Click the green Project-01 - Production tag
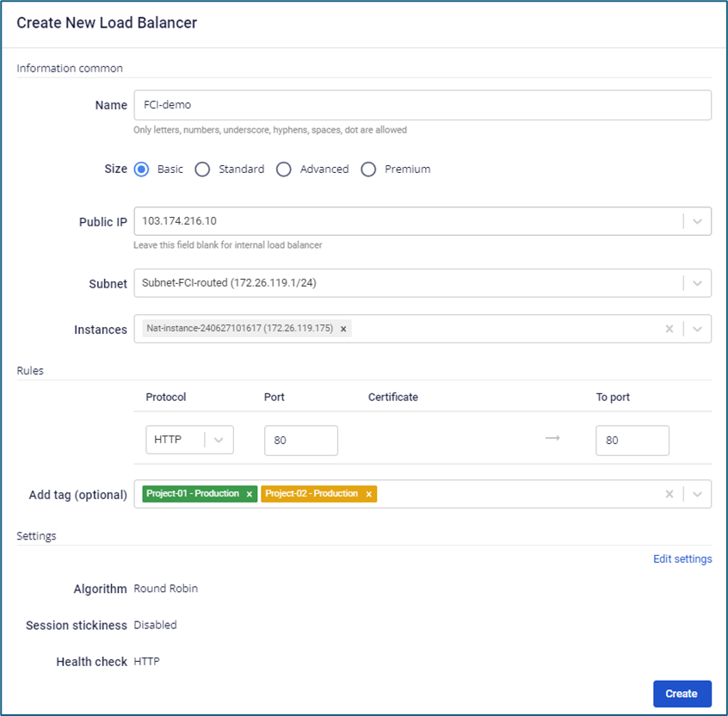728x716 pixels. tap(193, 494)
